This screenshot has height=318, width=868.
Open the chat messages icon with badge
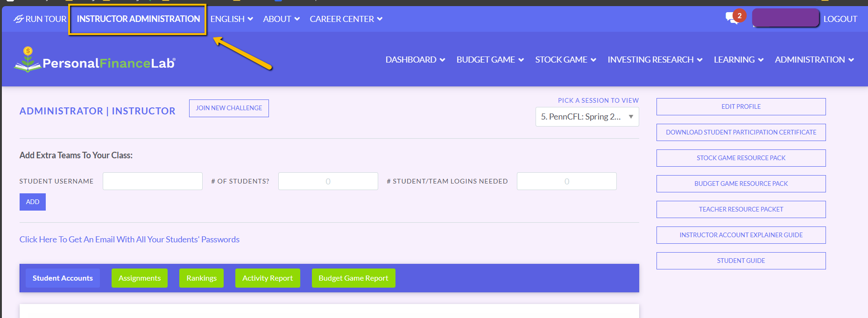[x=735, y=18]
